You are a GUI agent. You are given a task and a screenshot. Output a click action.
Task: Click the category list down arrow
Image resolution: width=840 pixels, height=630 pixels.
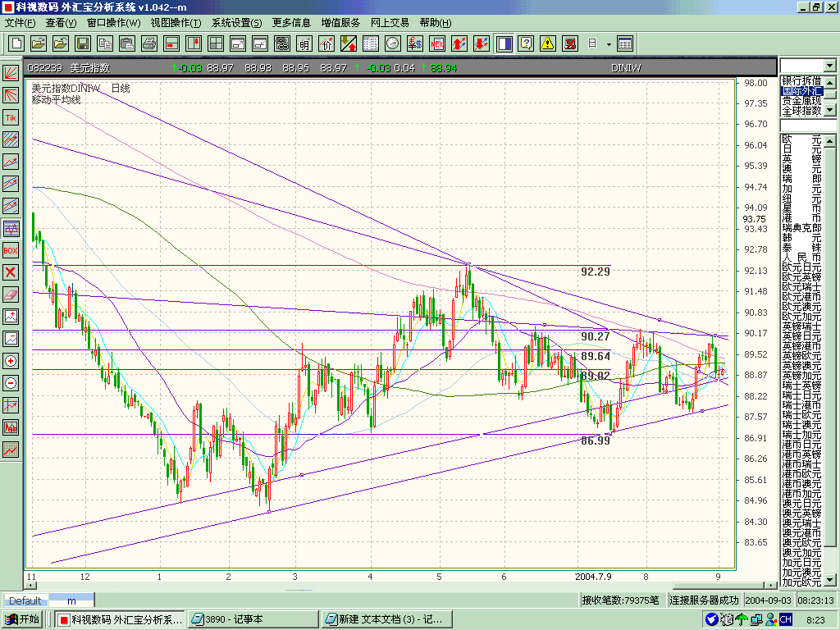(x=830, y=110)
